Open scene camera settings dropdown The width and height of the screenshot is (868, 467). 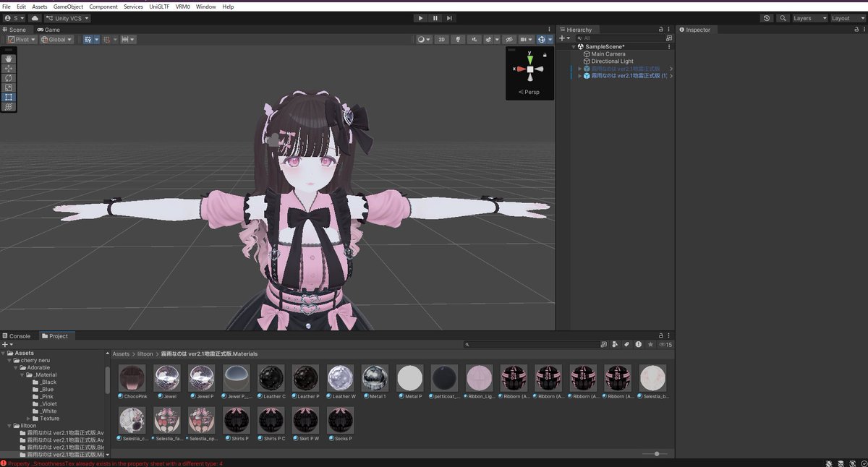(x=526, y=40)
